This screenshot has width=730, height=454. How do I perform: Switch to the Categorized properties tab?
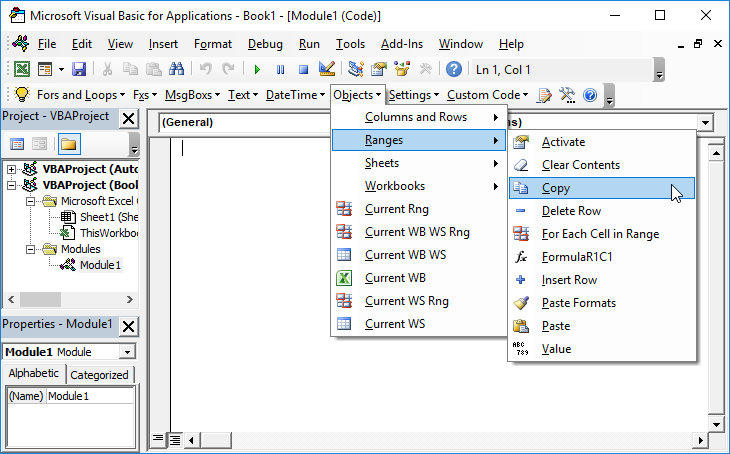pyautogui.click(x=100, y=375)
